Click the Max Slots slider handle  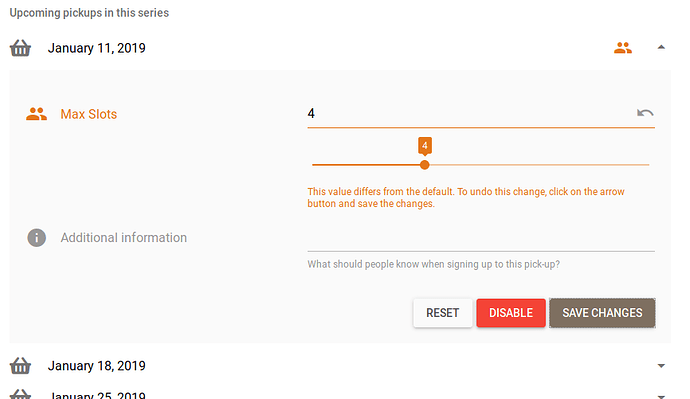click(424, 165)
